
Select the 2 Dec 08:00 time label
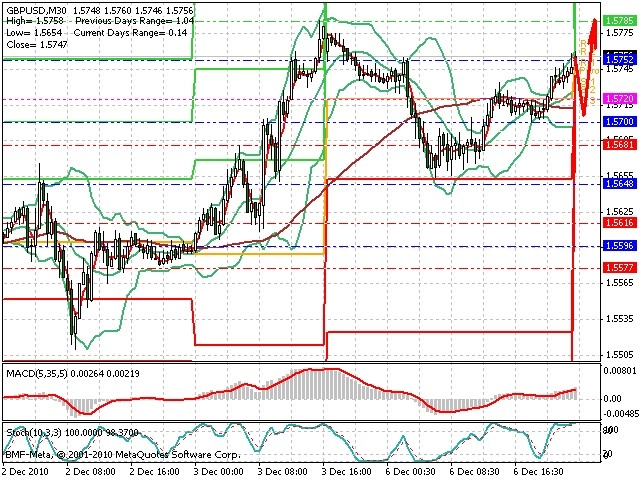[x=90, y=471]
